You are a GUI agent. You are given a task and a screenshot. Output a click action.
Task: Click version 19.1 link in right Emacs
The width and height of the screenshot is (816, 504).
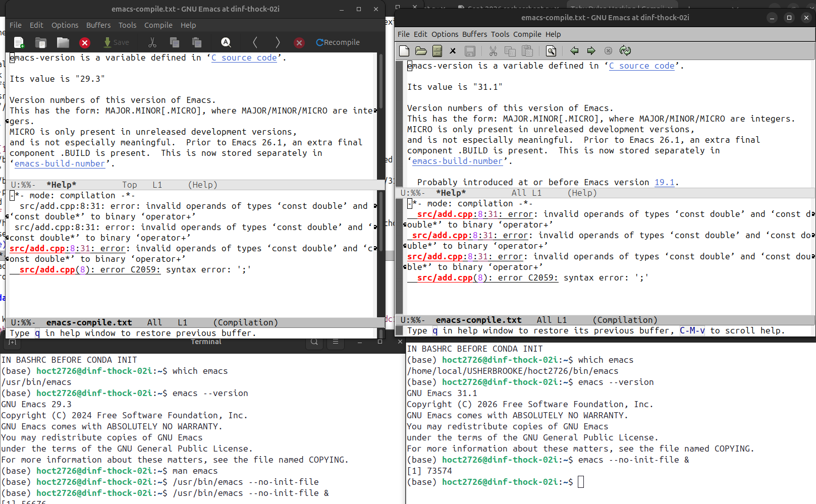click(x=665, y=183)
